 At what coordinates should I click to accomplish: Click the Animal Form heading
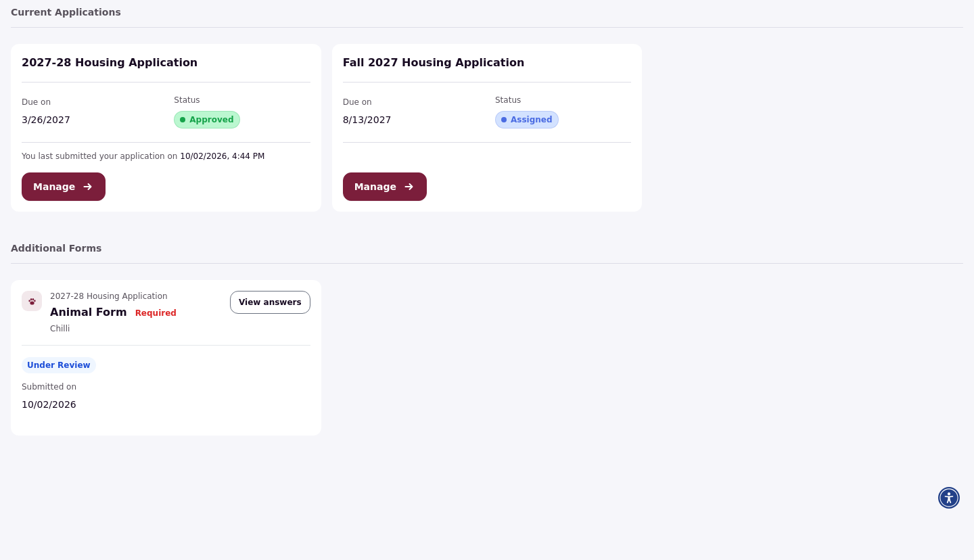pos(89,312)
